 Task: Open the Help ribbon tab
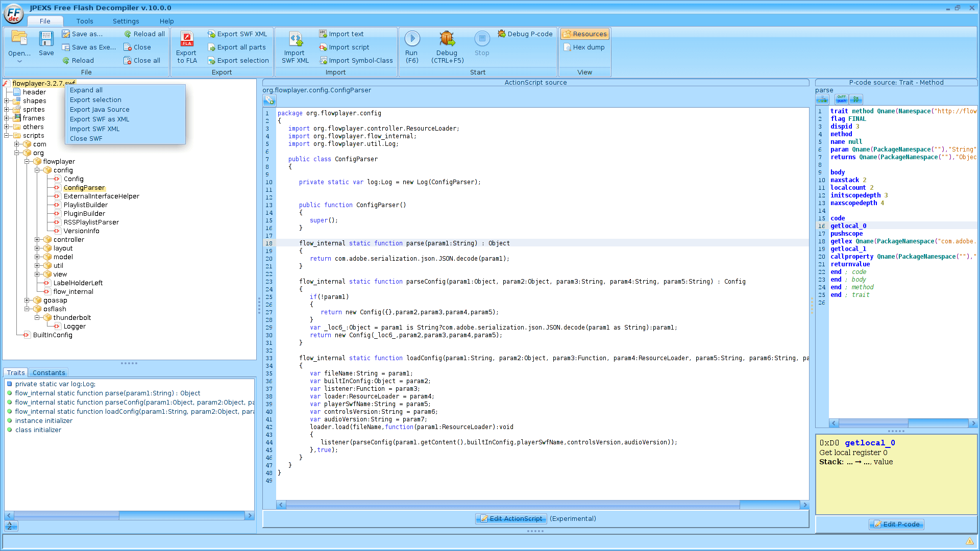coord(166,21)
